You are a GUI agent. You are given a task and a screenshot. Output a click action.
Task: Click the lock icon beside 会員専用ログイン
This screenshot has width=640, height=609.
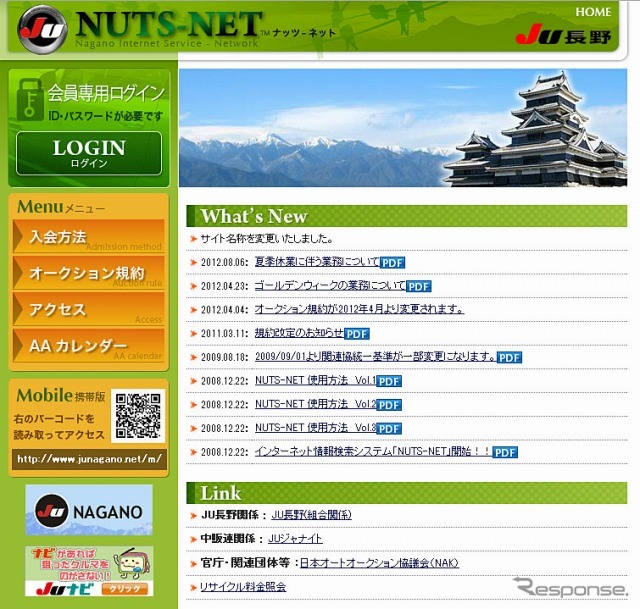pos(30,100)
